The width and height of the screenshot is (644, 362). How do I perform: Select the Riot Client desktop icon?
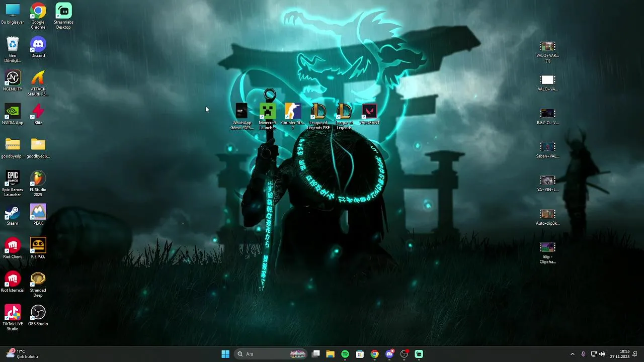13,248
